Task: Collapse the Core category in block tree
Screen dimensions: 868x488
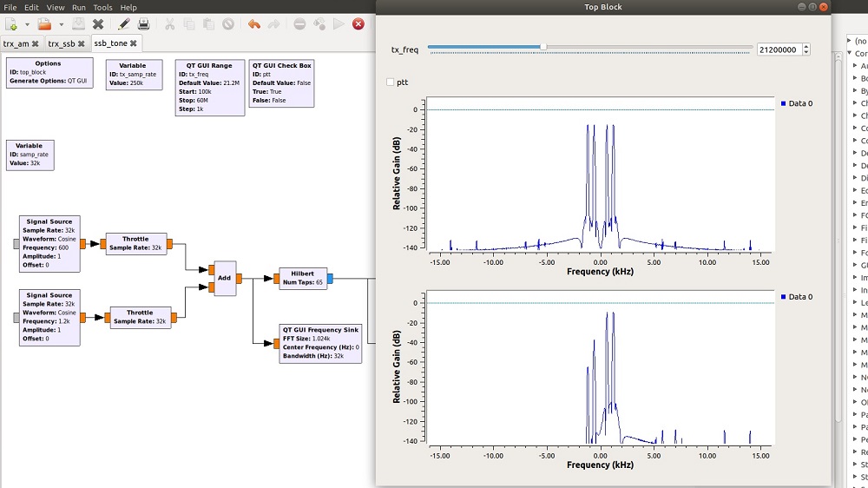Action: click(850, 54)
